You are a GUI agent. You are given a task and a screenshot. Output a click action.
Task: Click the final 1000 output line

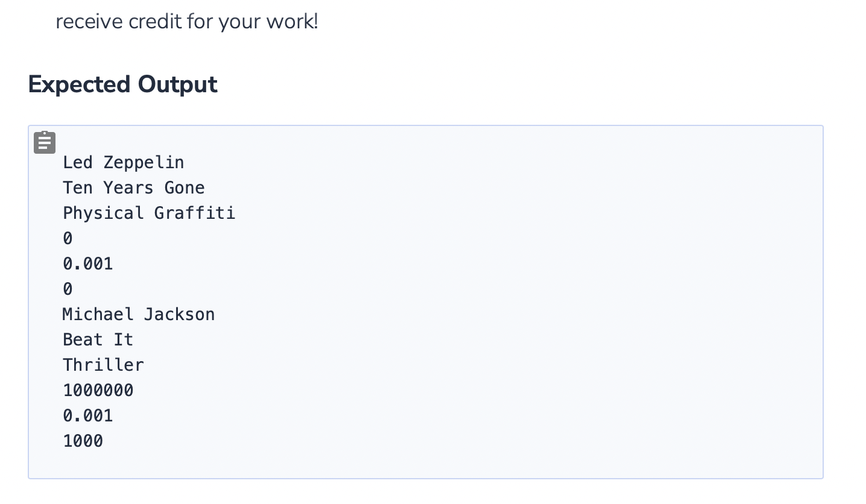(83, 441)
